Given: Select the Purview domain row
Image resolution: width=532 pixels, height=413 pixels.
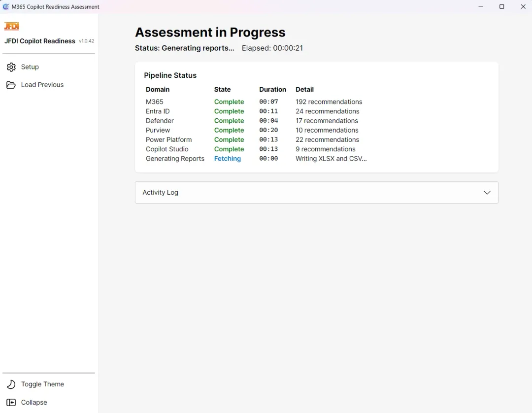Looking at the screenshot, I should [x=158, y=130].
